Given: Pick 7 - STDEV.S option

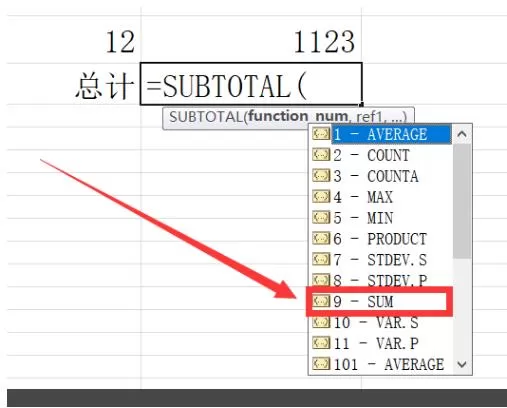Looking at the screenshot, I should point(382,260).
